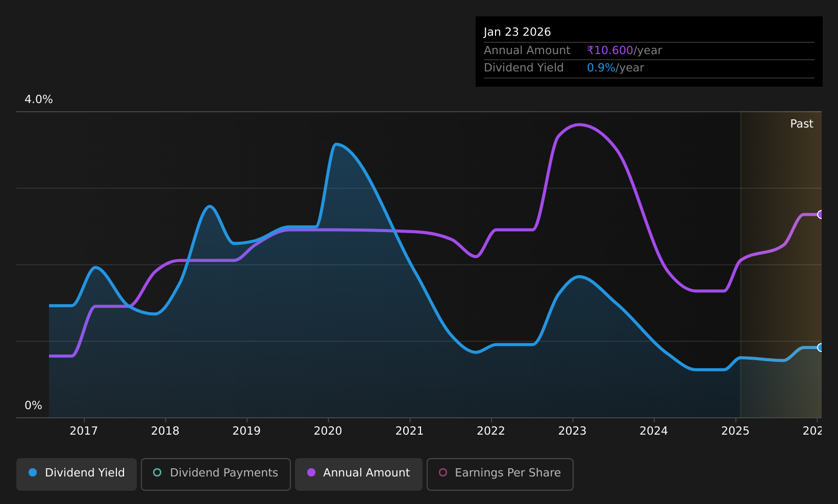Click the 2023 x-axis label
838x504 pixels.
click(x=573, y=431)
